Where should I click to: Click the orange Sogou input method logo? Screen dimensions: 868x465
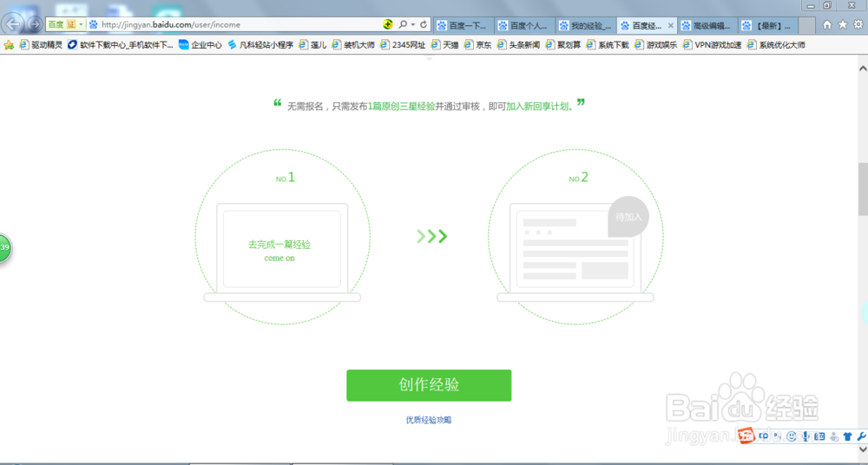(x=746, y=436)
